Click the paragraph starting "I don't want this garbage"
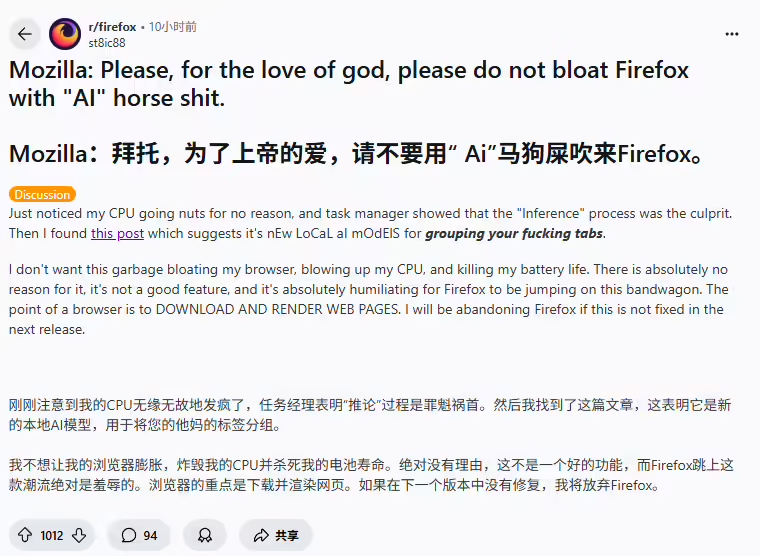 pos(366,299)
